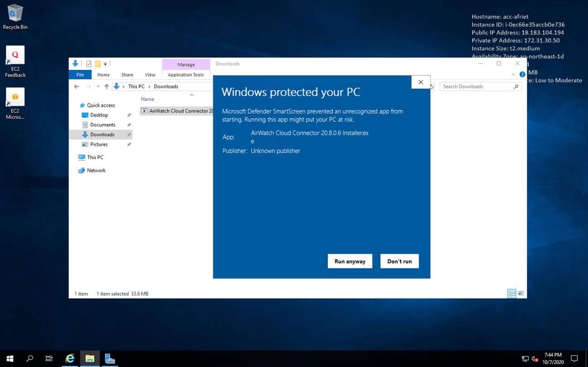Close the SmartScreen warning dialog
The height and width of the screenshot is (367, 588).
(x=421, y=82)
